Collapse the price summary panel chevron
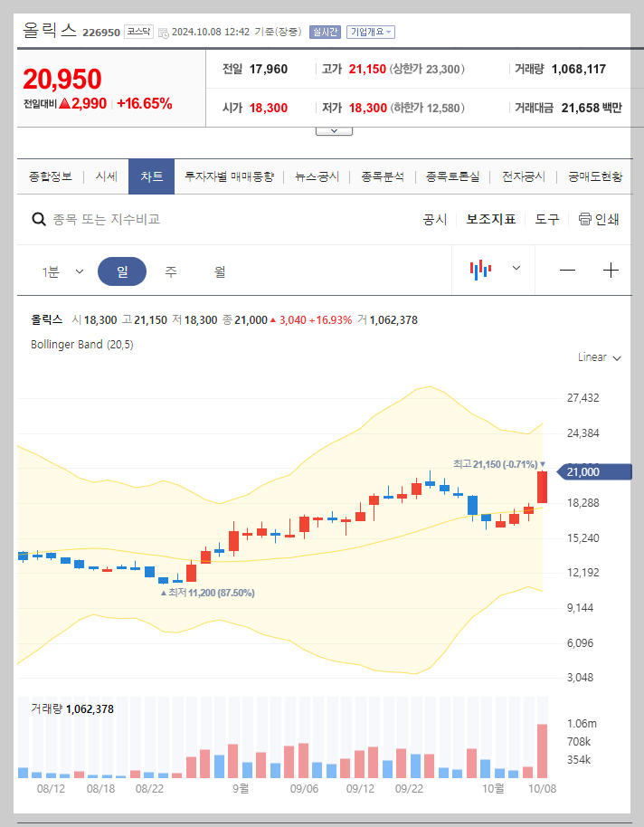Image resolution: width=644 pixels, height=827 pixels. tap(334, 128)
